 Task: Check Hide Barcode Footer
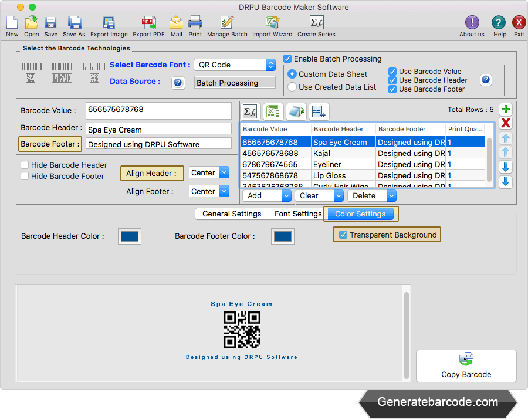pos(25,176)
